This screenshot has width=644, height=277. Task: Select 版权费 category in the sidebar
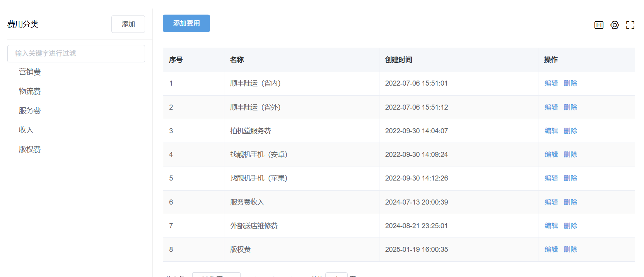point(30,149)
